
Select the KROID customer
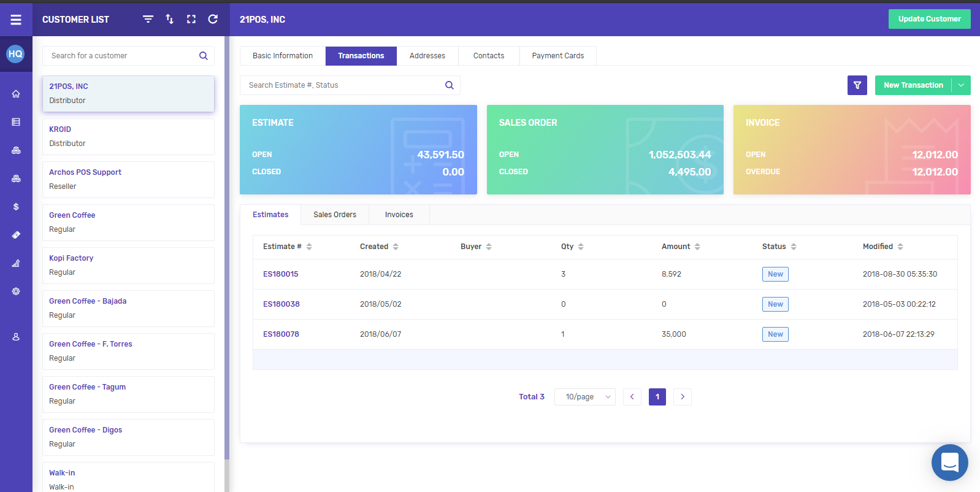pyautogui.click(x=128, y=137)
